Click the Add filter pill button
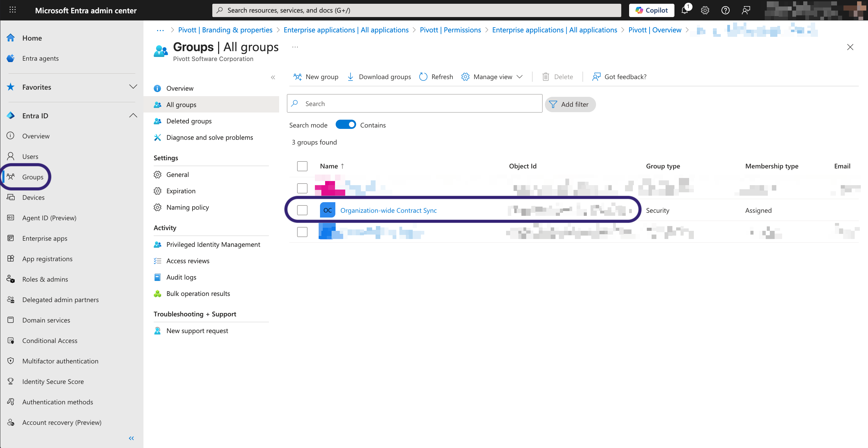Screen dimensions: 868x448 pos(570,104)
